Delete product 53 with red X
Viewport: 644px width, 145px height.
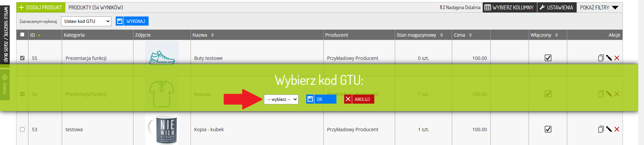616,129
